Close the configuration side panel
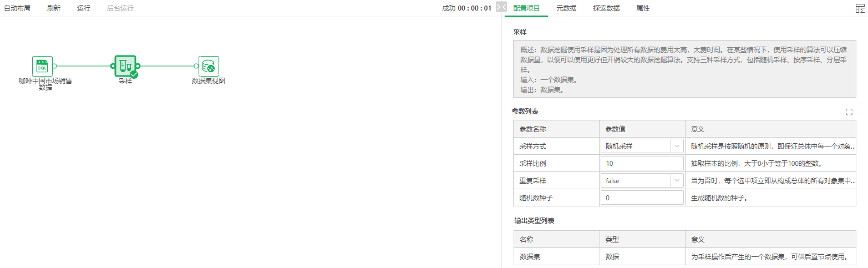The width and height of the screenshot is (868, 268). click(501, 7)
